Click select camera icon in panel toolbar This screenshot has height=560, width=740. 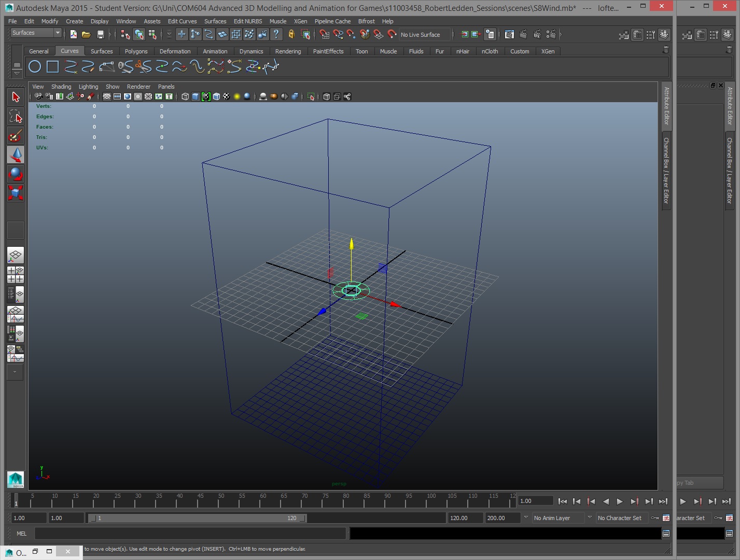38,96
